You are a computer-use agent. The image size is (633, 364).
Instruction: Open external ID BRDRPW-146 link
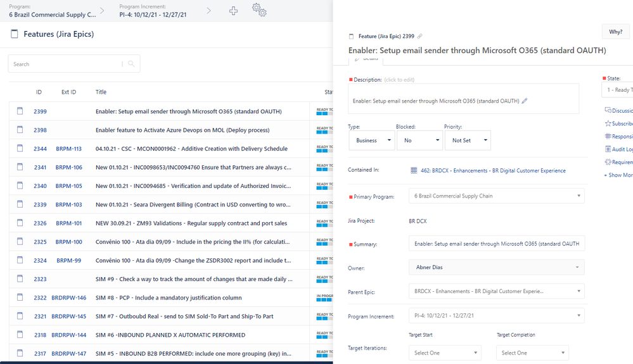pyautogui.click(x=68, y=298)
